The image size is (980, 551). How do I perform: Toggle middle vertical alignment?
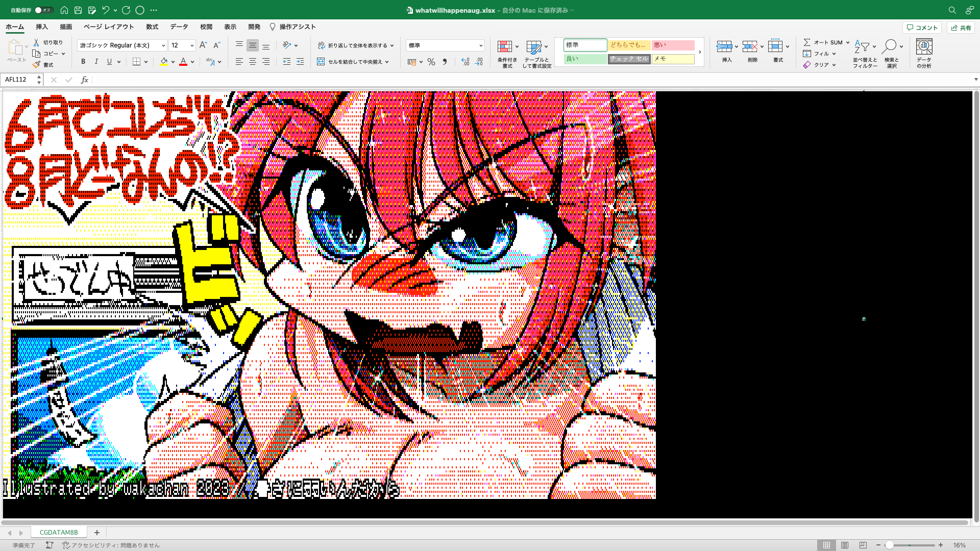coord(253,45)
